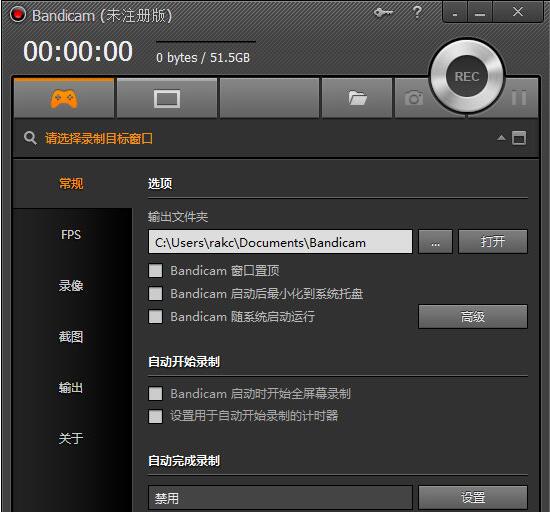This screenshot has height=512, width=550.
Task: Enable Bandicam 窗口置顶 checkbox
Action: tap(155, 271)
